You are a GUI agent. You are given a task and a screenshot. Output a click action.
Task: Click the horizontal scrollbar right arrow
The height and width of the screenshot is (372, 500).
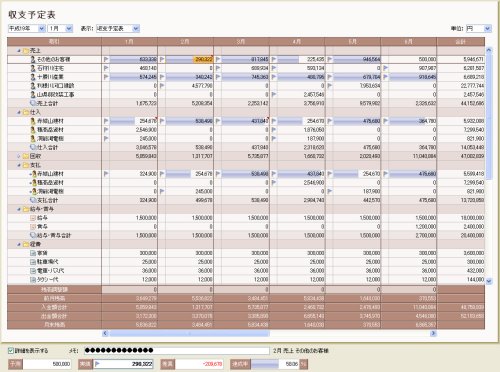coord(433,333)
